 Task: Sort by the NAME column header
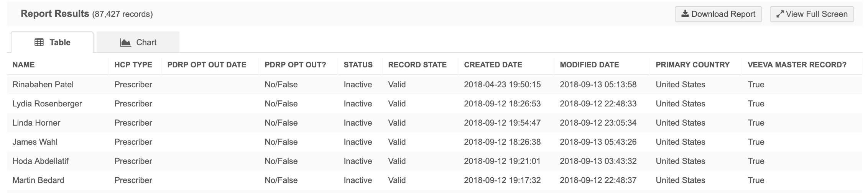click(23, 65)
